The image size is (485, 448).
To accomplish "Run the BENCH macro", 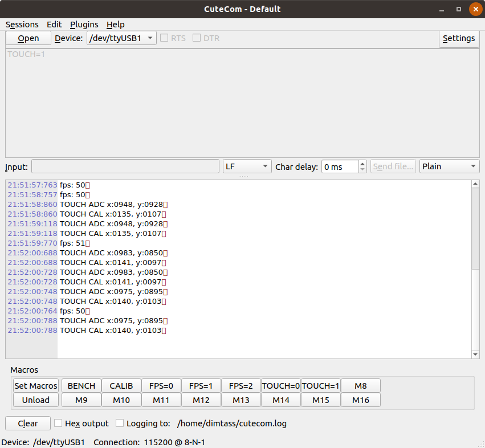I will tap(81, 386).
